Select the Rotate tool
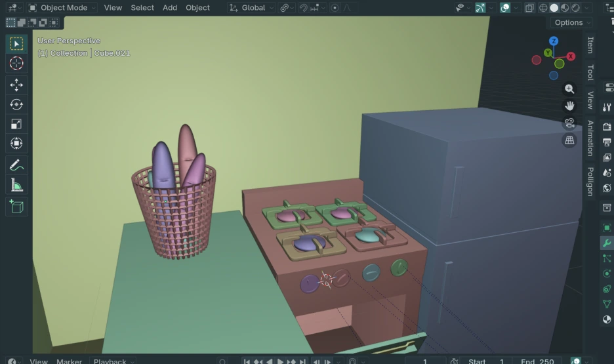Image resolution: width=614 pixels, height=364 pixels. tap(16, 104)
